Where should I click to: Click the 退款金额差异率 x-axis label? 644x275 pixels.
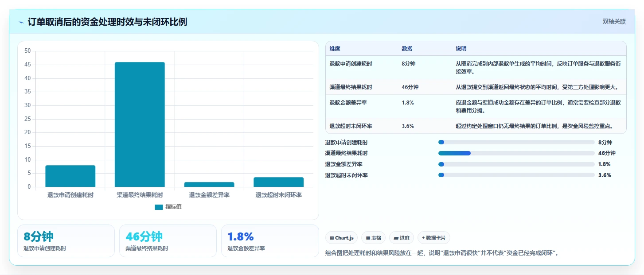pyautogui.click(x=209, y=195)
